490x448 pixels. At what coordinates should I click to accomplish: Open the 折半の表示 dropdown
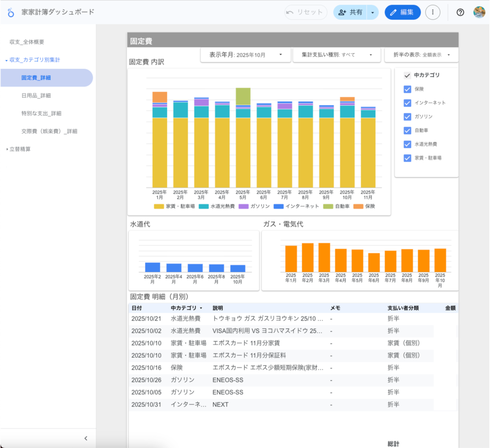pos(421,55)
